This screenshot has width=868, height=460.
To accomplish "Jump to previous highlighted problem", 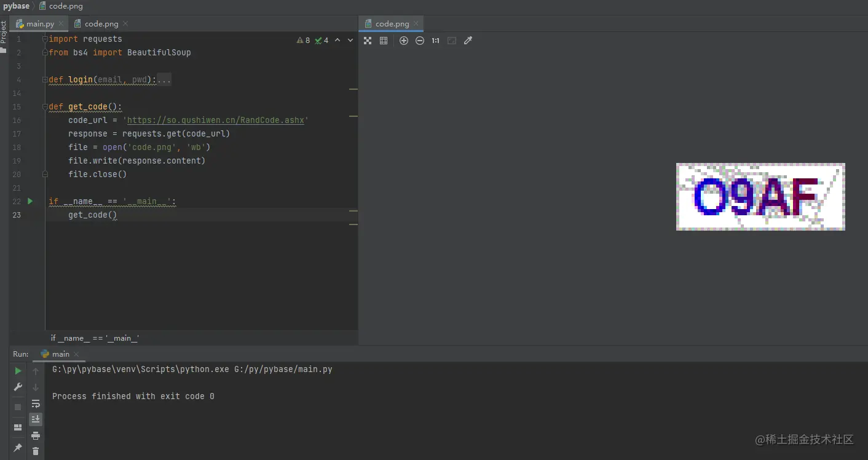I will [337, 41].
